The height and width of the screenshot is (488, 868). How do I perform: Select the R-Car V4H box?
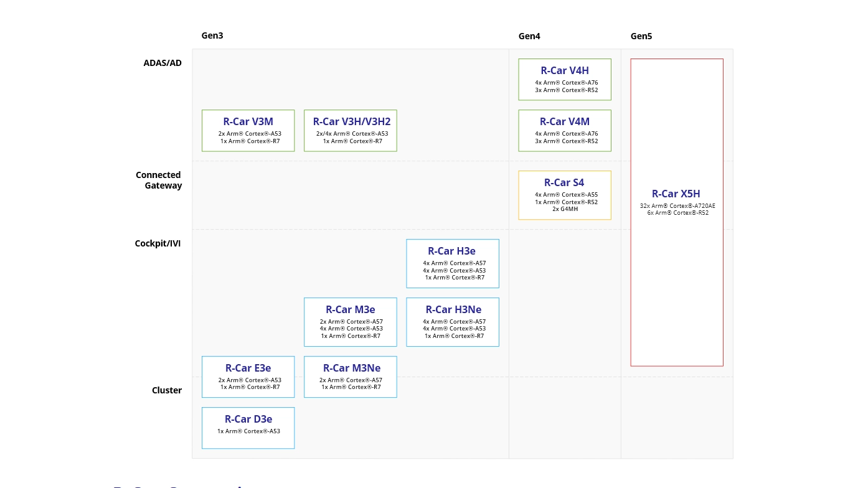tap(565, 79)
